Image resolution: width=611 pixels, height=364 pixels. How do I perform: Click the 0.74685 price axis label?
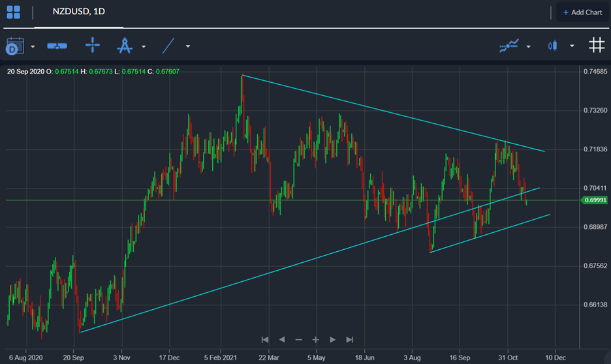[x=595, y=71]
